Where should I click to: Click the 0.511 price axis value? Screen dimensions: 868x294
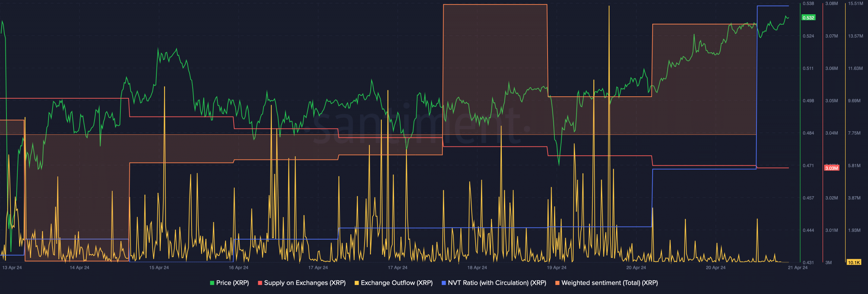[x=808, y=68]
